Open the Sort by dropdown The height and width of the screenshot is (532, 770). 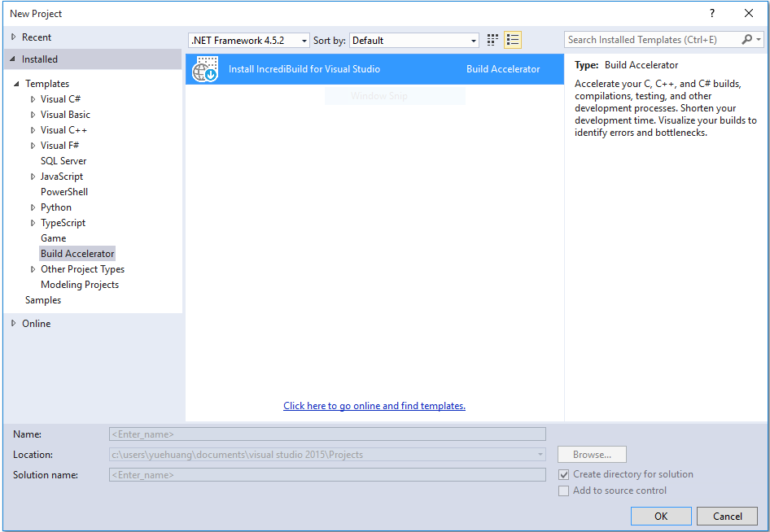coord(414,40)
